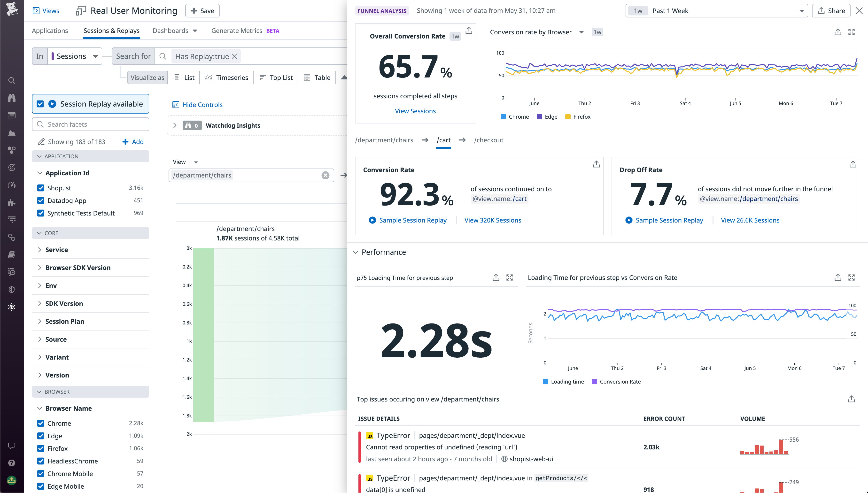868x493 pixels.
Task: Uncheck Session Replay available filter
Action: [x=40, y=104]
